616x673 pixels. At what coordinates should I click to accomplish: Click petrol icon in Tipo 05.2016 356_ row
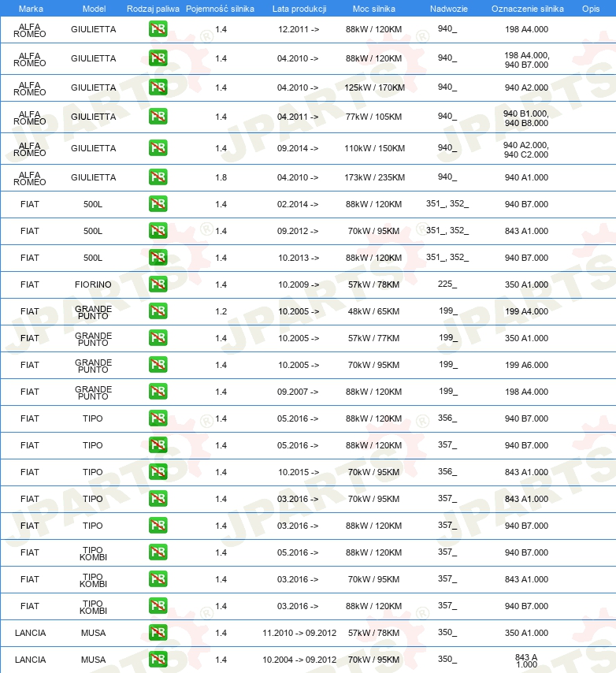click(x=158, y=418)
